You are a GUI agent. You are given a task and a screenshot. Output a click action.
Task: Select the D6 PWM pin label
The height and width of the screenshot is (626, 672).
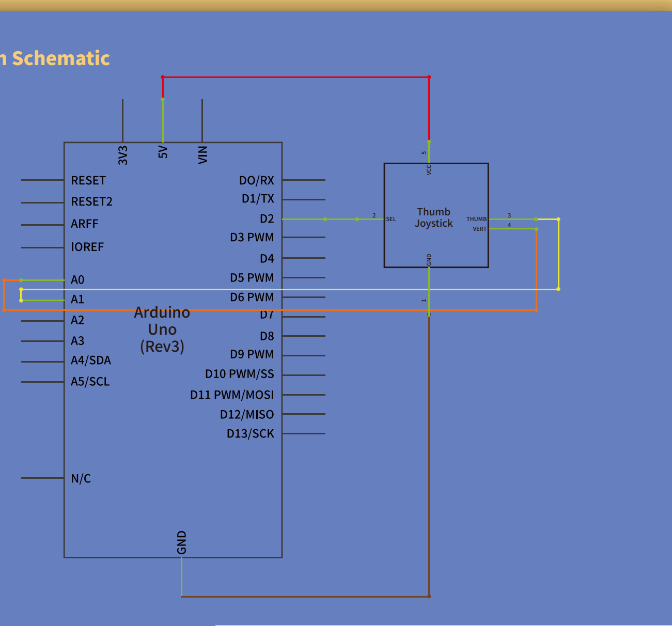(x=252, y=298)
